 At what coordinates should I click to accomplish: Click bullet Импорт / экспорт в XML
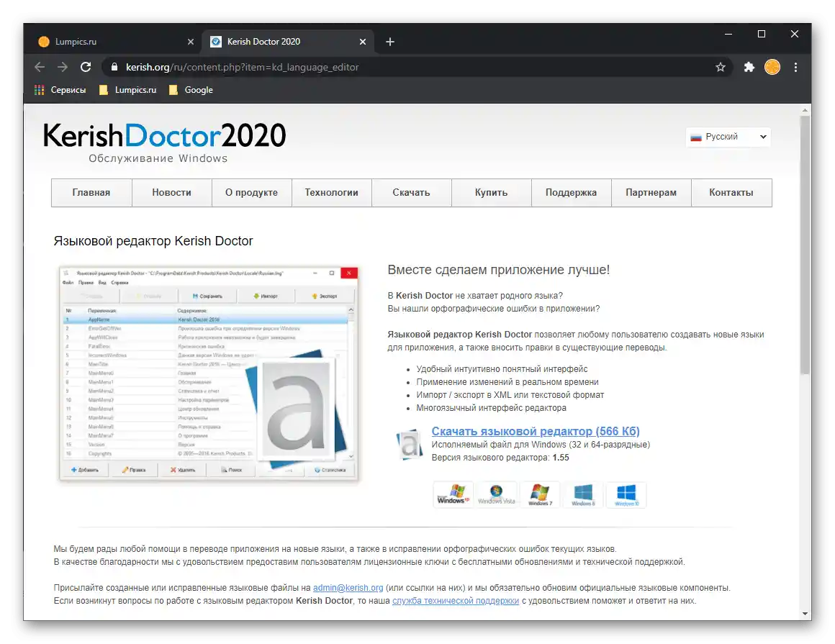[x=510, y=395]
